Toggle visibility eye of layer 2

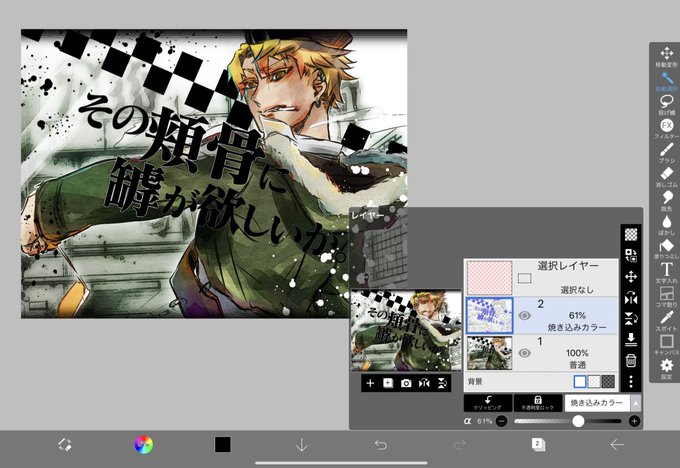point(524,315)
